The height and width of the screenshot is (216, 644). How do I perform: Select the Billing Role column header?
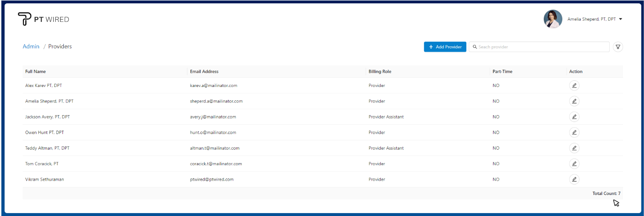tap(380, 71)
